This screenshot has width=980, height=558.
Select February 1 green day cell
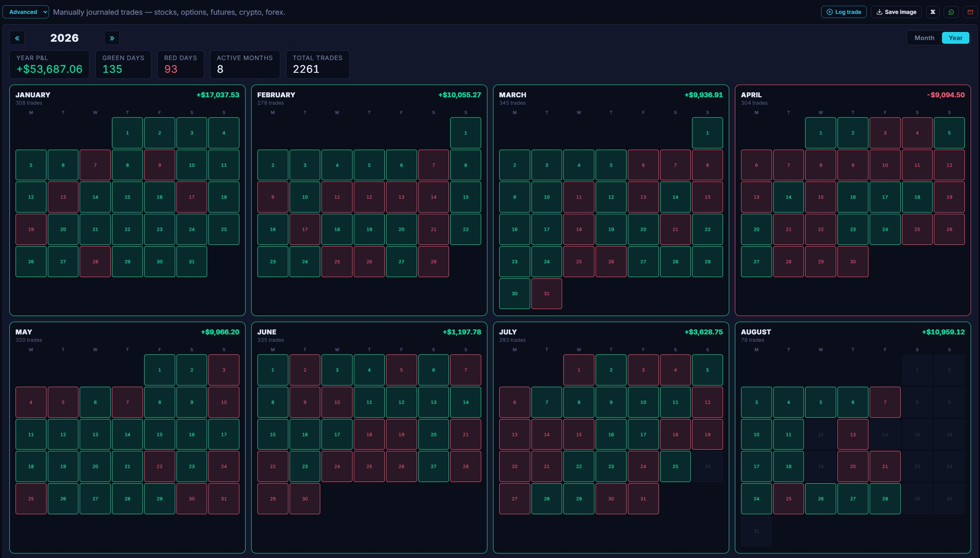[x=466, y=133]
